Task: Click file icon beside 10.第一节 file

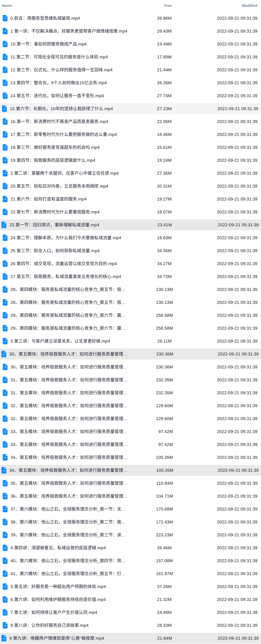Action: tap(5, 44)
